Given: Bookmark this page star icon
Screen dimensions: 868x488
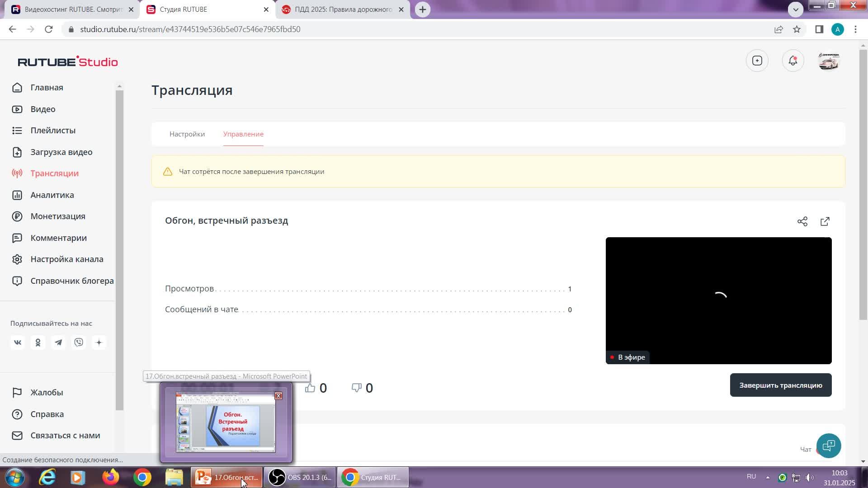Looking at the screenshot, I should pos(797,29).
